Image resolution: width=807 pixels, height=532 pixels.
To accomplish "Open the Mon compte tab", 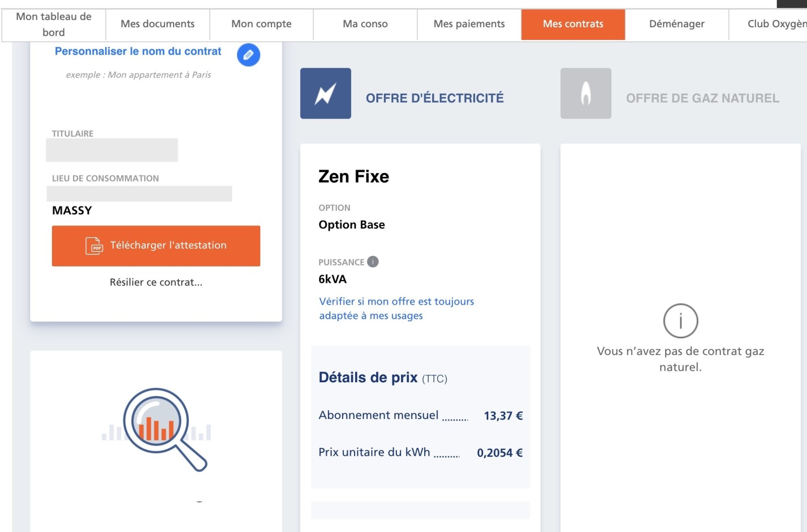I will (x=261, y=24).
